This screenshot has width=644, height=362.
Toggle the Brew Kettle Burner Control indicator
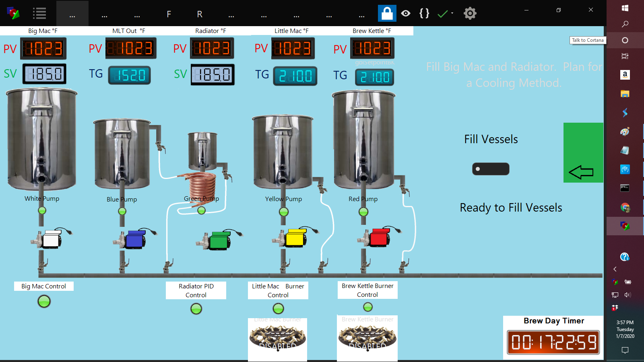(x=368, y=307)
